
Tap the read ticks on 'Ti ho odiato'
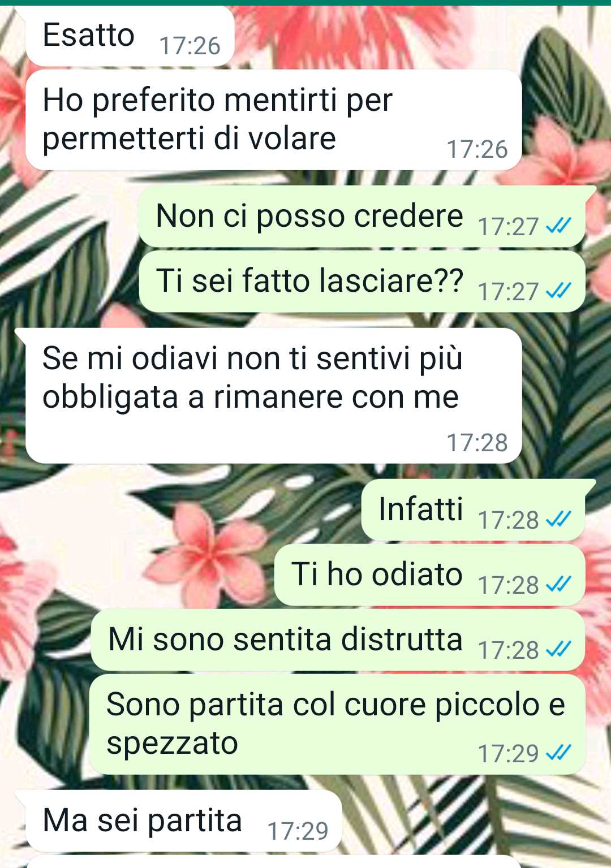pos(558,584)
